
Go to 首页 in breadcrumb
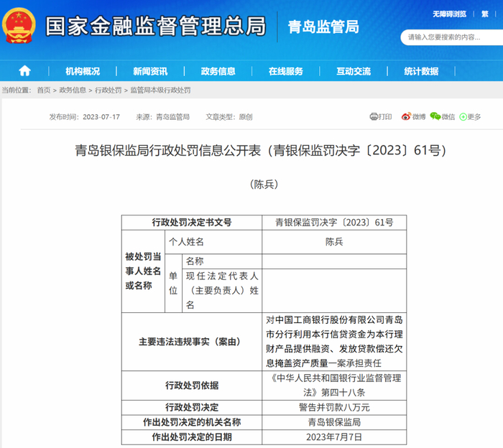point(44,90)
